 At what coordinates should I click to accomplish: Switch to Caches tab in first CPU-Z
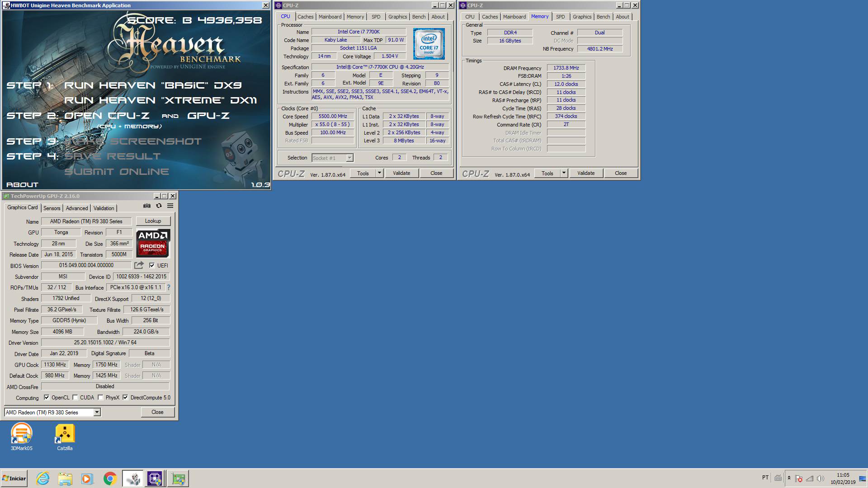tap(305, 17)
